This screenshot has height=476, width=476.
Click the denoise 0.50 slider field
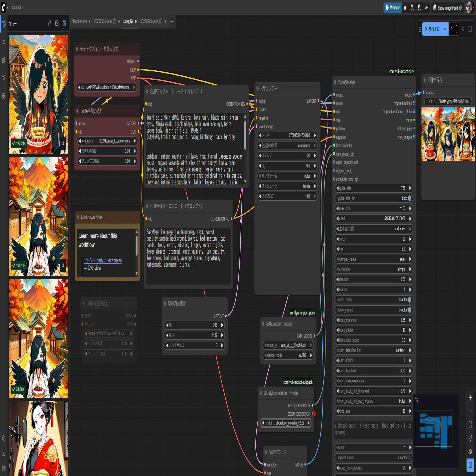[x=373, y=279]
